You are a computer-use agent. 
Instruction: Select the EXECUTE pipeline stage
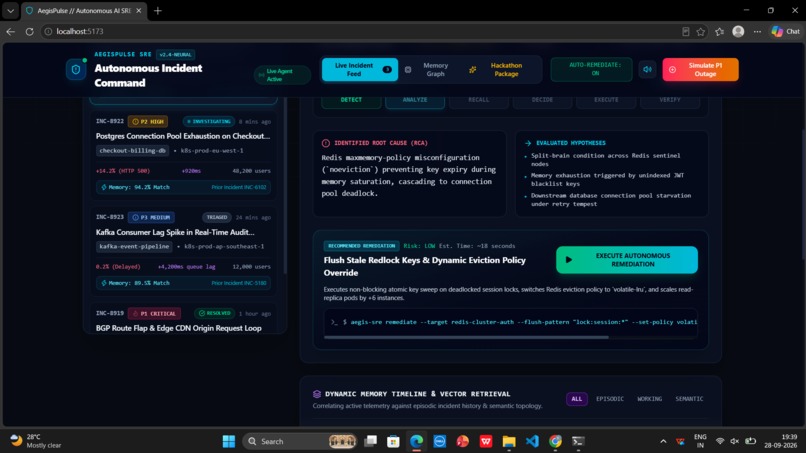(606, 100)
